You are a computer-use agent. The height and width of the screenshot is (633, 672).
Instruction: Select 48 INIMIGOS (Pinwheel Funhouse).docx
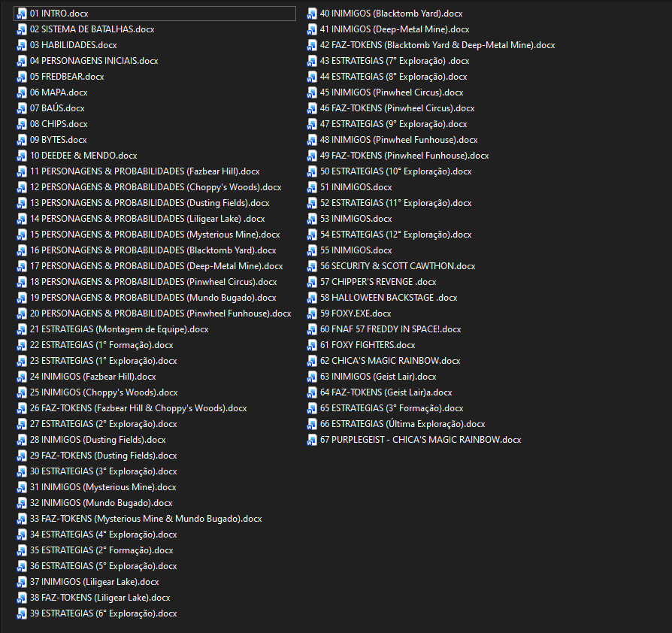point(399,140)
